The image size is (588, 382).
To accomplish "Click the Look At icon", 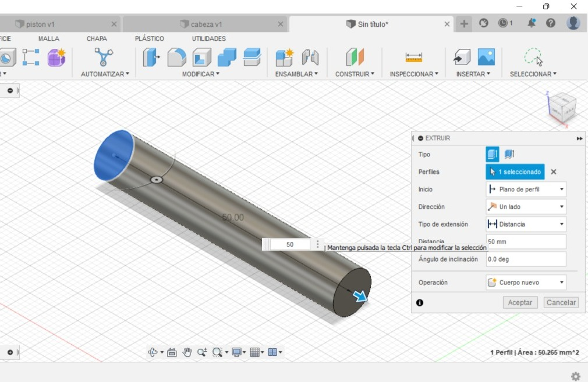I will coord(172,352).
